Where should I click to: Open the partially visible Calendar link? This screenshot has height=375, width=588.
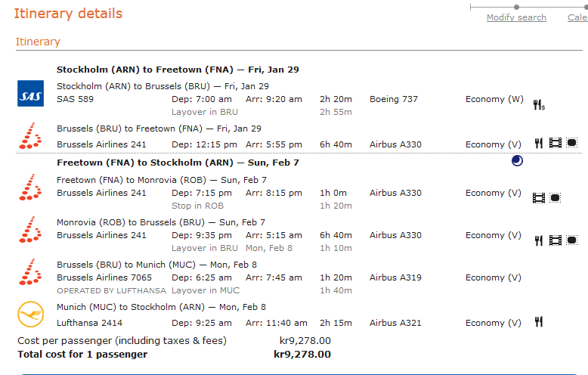(577, 17)
